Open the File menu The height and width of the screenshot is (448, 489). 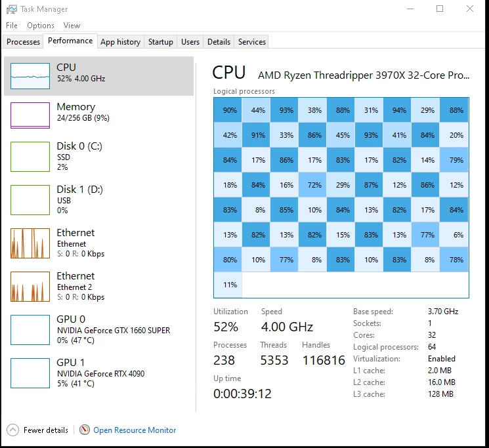click(12, 26)
